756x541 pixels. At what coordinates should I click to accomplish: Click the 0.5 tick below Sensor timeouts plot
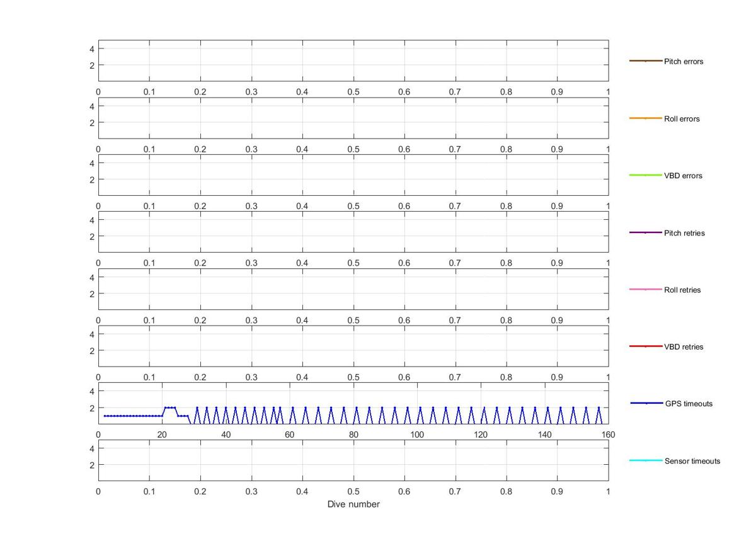pos(353,491)
